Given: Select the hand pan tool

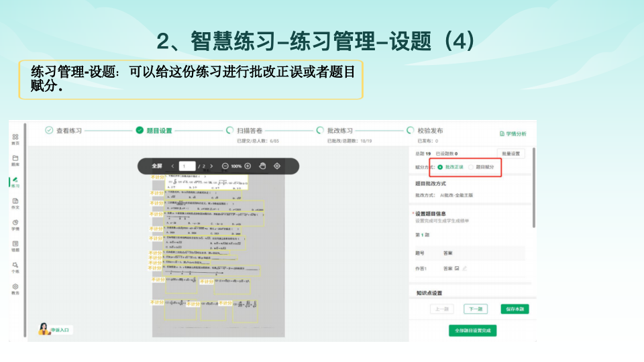Looking at the screenshot, I should pyautogui.click(x=262, y=166).
